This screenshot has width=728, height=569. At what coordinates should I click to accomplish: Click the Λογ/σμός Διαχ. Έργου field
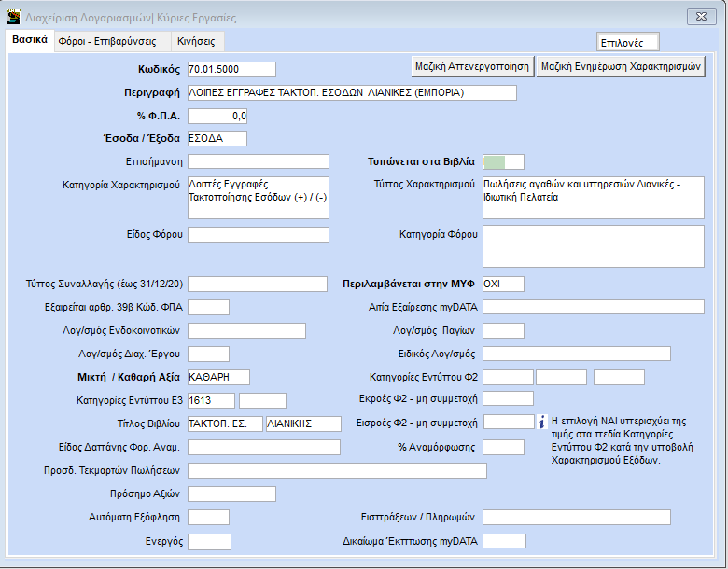pos(208,354)
